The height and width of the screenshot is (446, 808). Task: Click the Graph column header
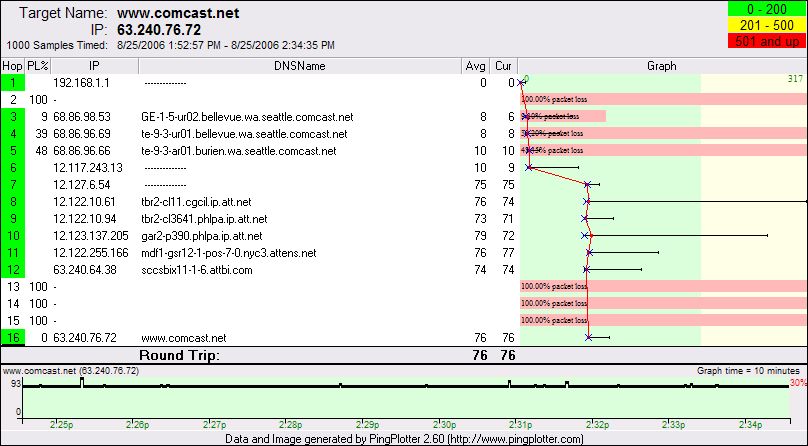[662, 66]
